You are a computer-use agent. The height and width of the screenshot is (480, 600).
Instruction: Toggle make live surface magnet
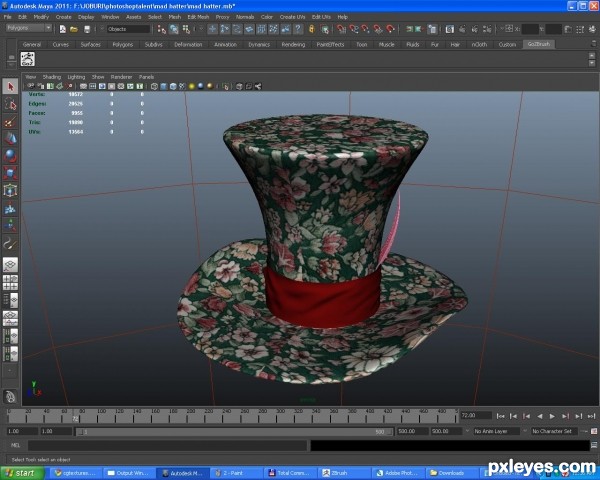390,29
